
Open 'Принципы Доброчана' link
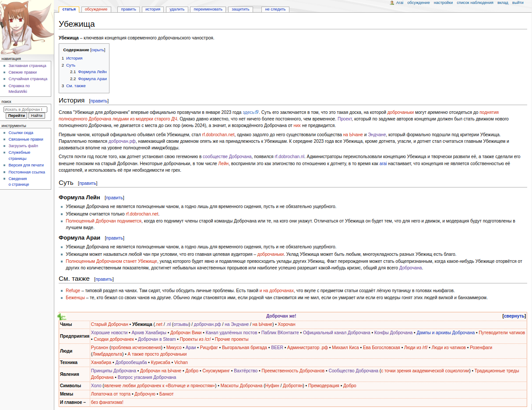[x=113, y=371]
